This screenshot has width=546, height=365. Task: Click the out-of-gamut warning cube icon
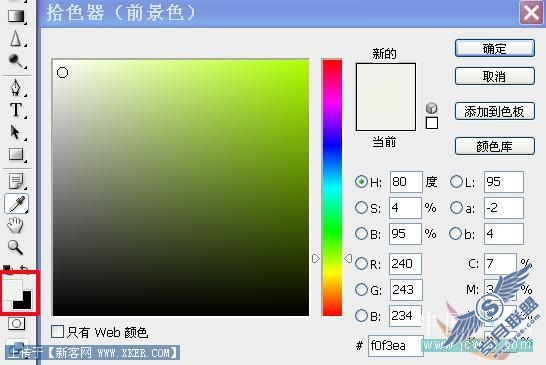(432, 108)
